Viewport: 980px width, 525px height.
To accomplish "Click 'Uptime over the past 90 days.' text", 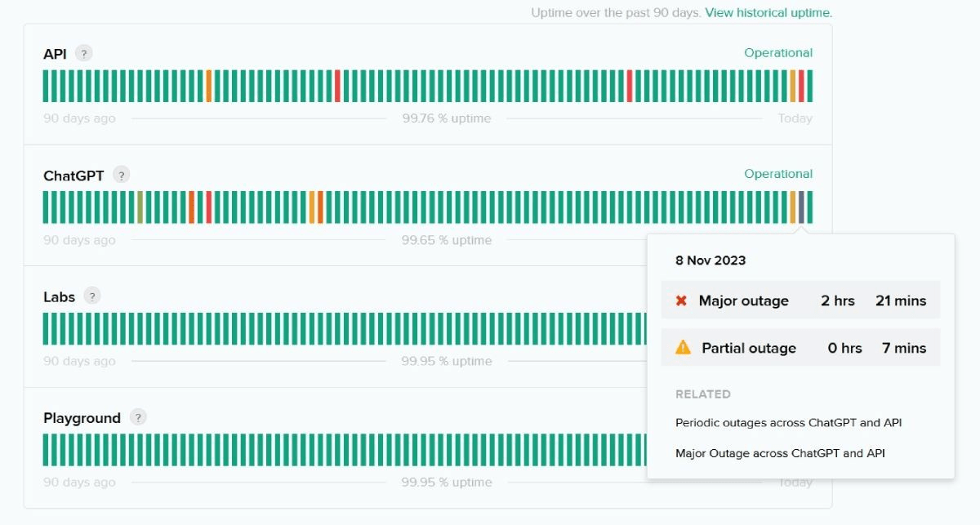I will 616,13.
